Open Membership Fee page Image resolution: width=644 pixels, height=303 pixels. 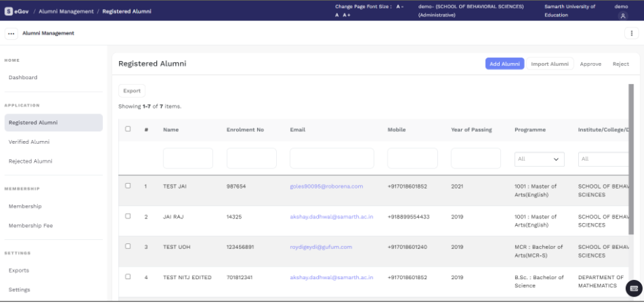(x=31, y=226)
